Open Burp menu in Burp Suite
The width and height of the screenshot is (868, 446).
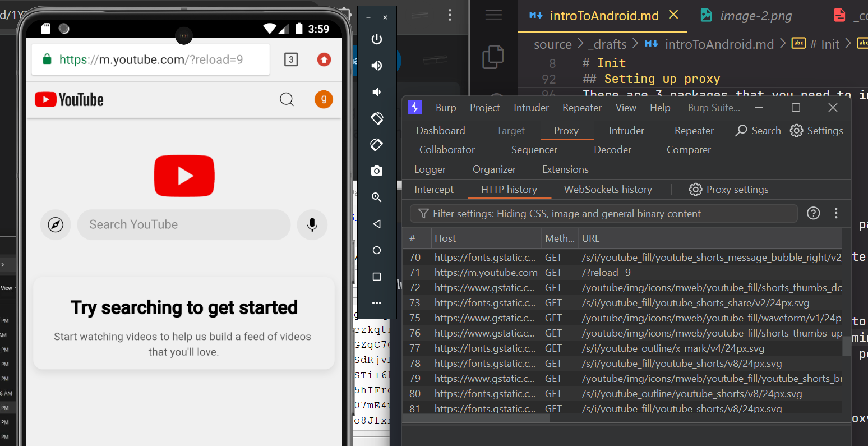[446, 108]
